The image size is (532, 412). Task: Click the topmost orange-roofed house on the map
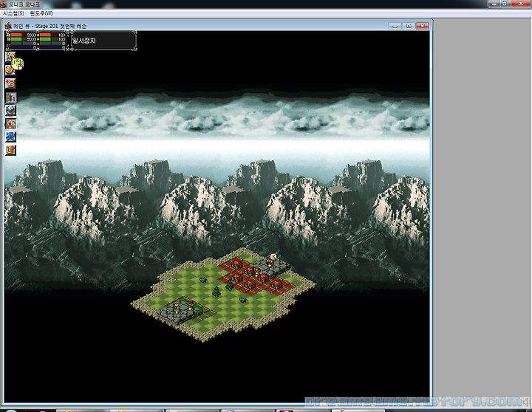click(x=236, y=263)
